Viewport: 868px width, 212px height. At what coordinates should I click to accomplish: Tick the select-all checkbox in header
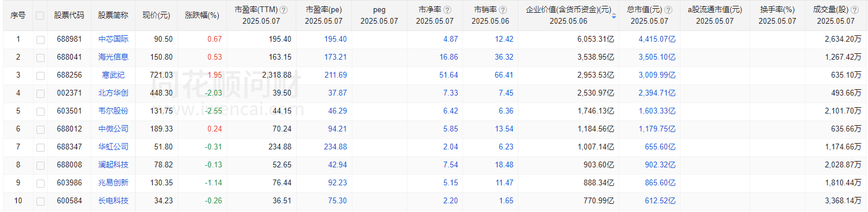pos(40,16)
